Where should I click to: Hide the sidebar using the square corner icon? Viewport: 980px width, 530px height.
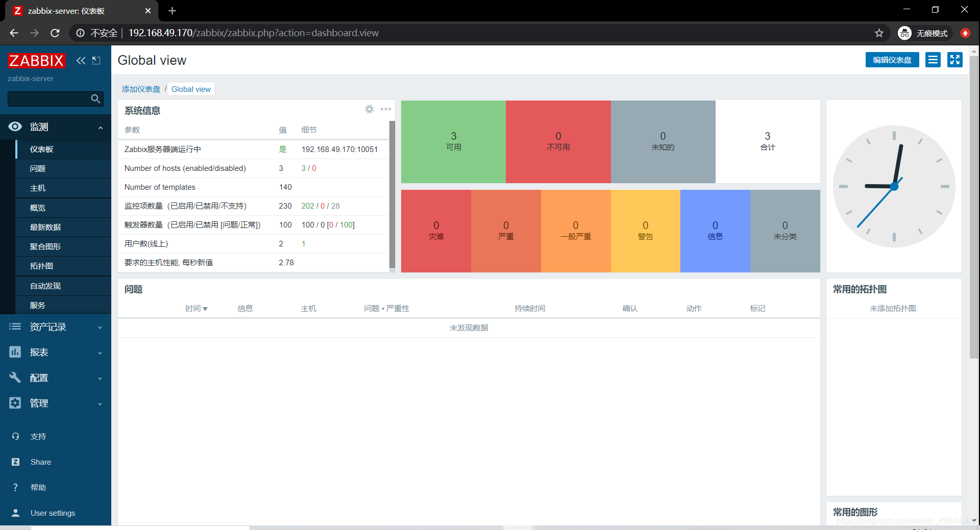pos(96,61)
